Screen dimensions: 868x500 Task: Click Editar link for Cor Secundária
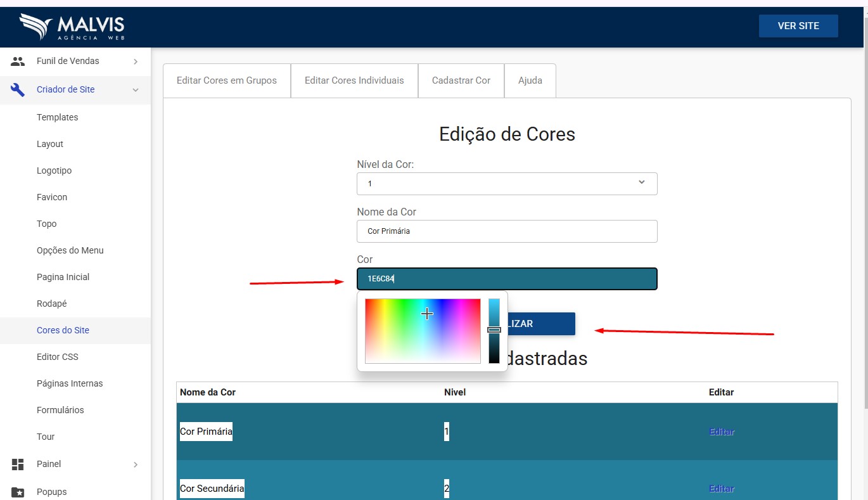722,489
